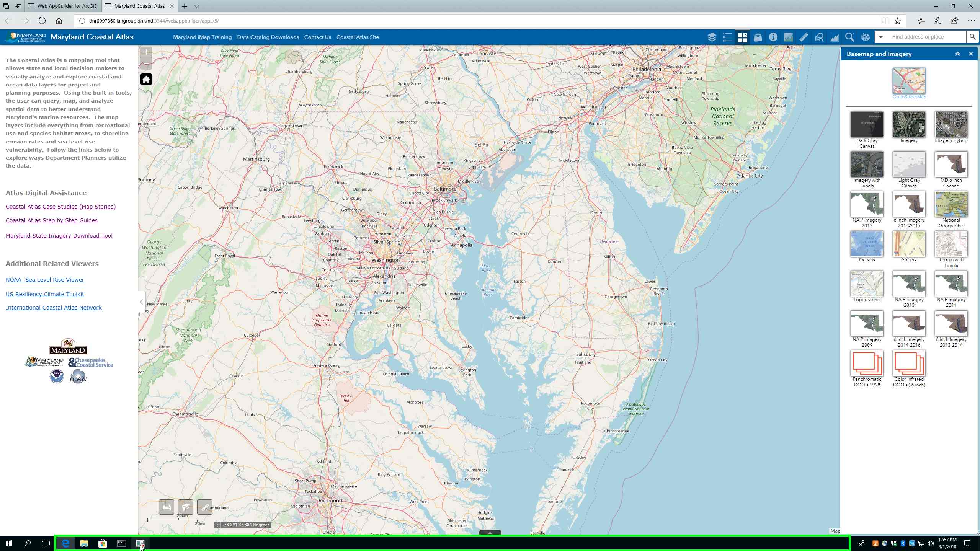Image resolution: width=980 pixels, height=551 pixels.
Task: Select the Imagery Hybrid basemap thumbnail
Action: pos(951,125)
